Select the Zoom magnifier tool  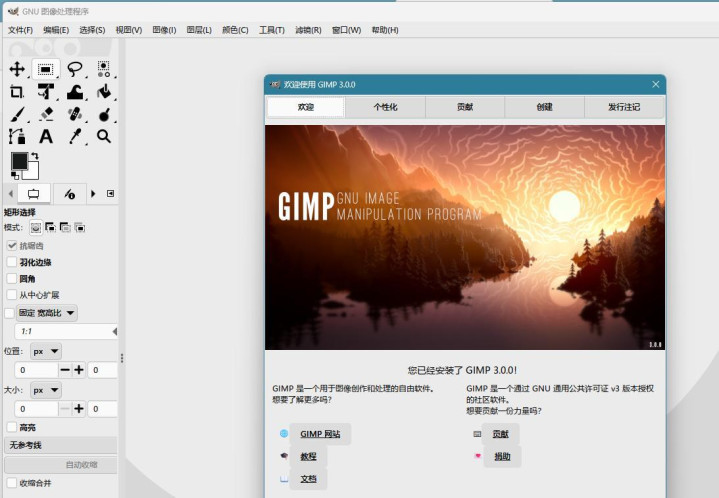click(104, 136)
